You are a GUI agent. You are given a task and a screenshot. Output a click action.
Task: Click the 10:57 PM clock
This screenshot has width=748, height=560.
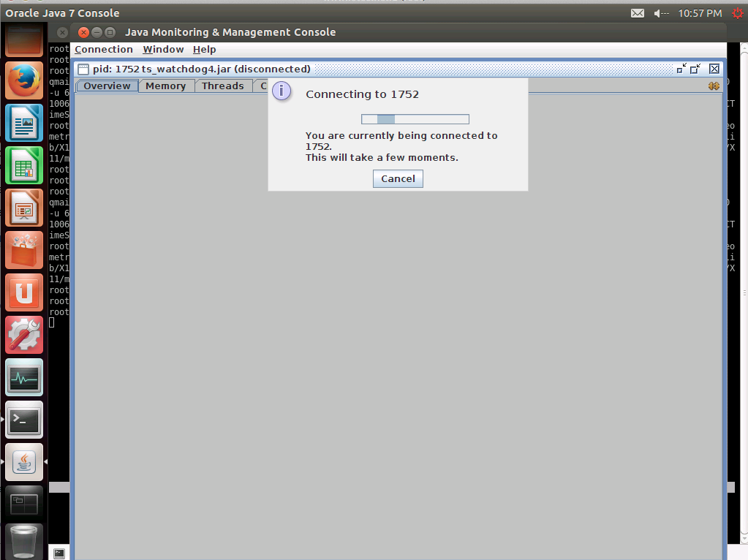700,13
